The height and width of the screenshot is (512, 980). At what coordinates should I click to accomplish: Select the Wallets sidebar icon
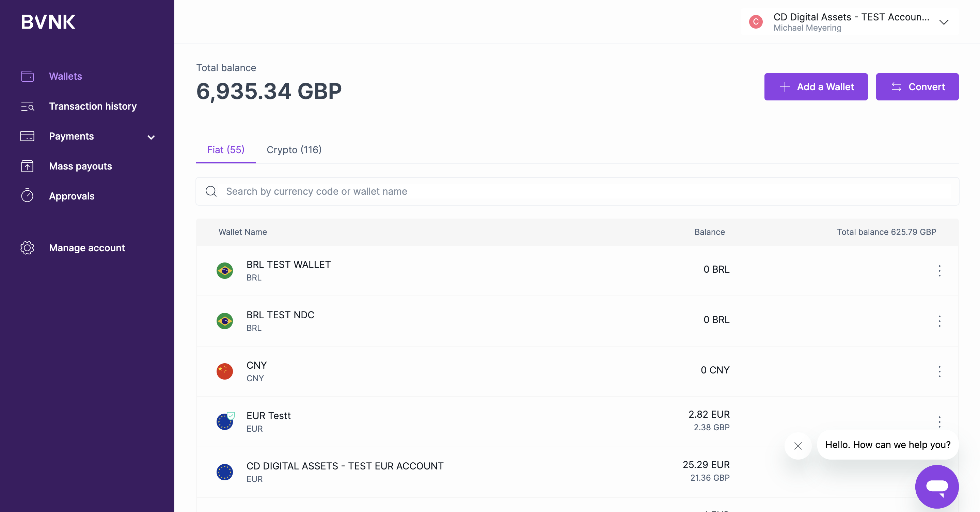pos(27,77)
